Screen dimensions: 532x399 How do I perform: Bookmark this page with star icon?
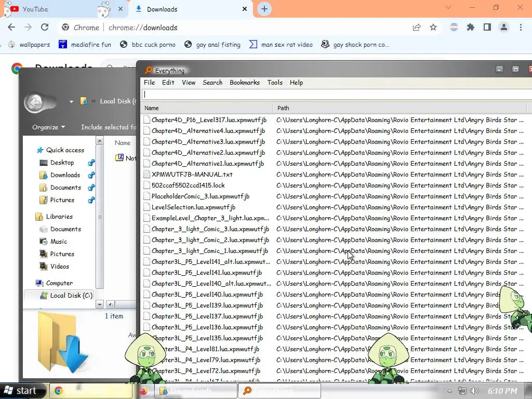tap(433, 28)
